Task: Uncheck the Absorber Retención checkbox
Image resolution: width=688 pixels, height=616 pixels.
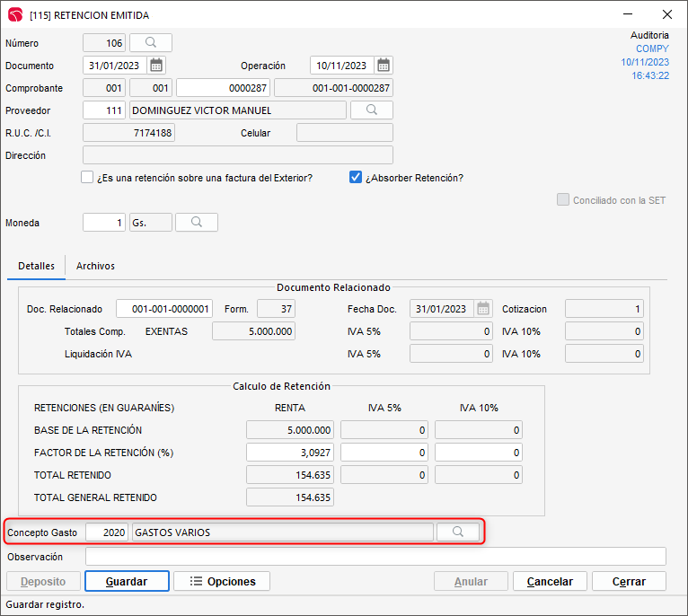Action: pyautogui.click(x=356, y=178)
